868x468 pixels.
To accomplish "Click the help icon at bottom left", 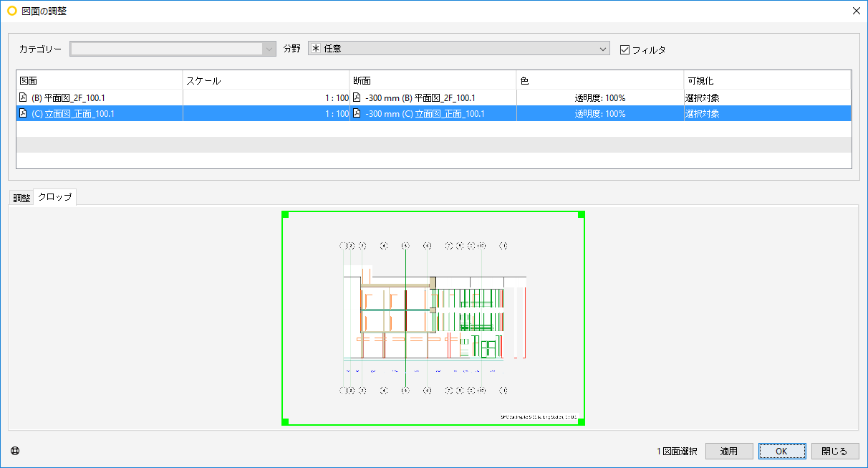I will point(15,451).
